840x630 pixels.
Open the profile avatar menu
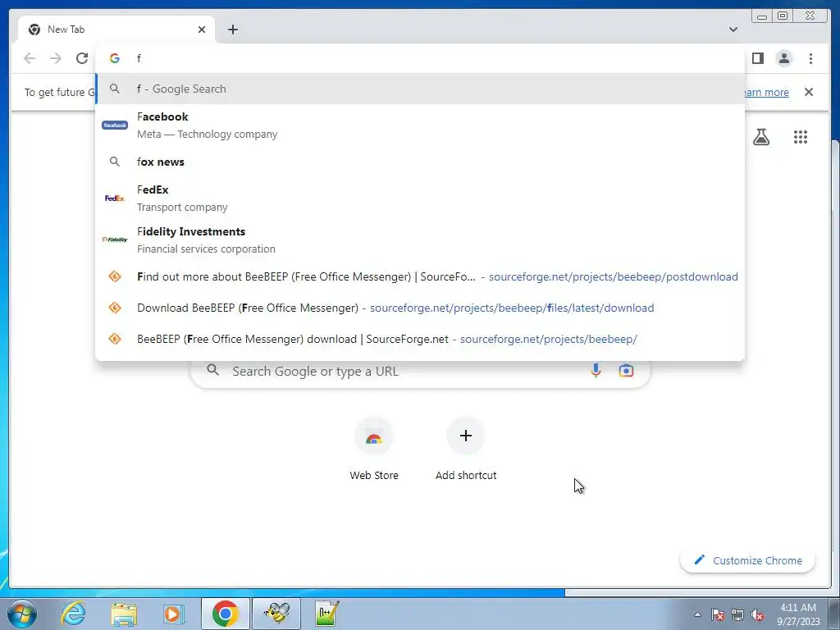tap(783, 58)
